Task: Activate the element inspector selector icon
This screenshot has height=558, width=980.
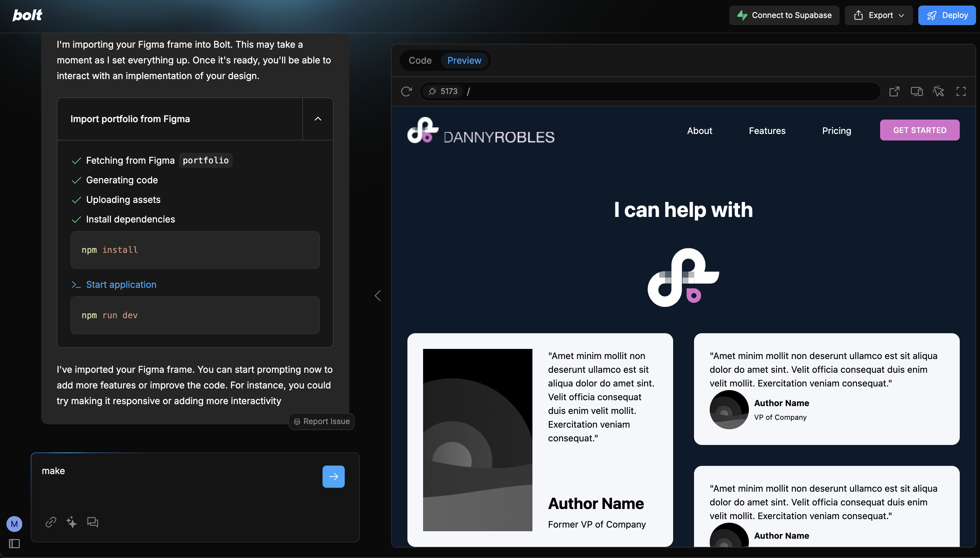Action: (x=938, y=91)
